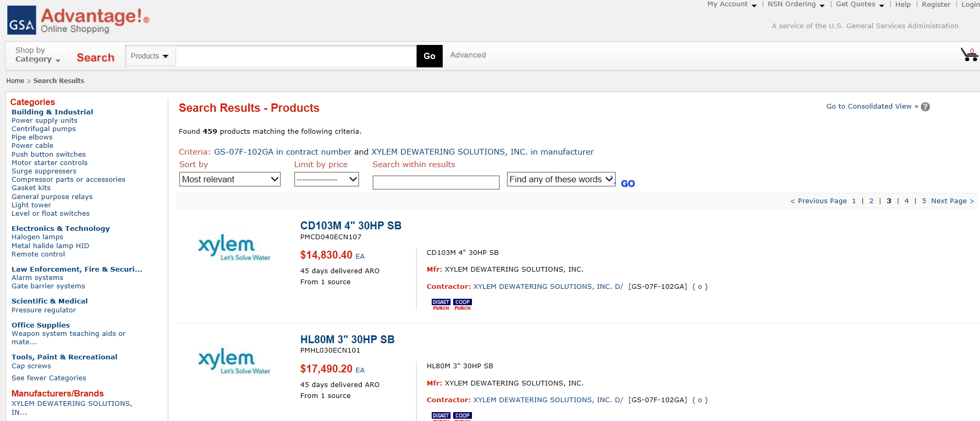Go to Previous Page of results
The width and height of the screenshot is (980, 421).
pyautogui.click(x=818, y=201)
